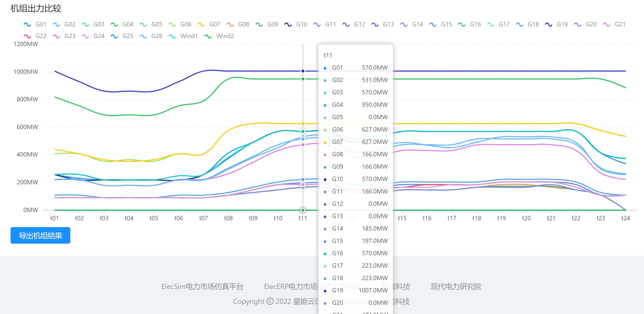Click G24 legend wave icon
The height and width of the screenshot is (314, 644).
[85, 36]
